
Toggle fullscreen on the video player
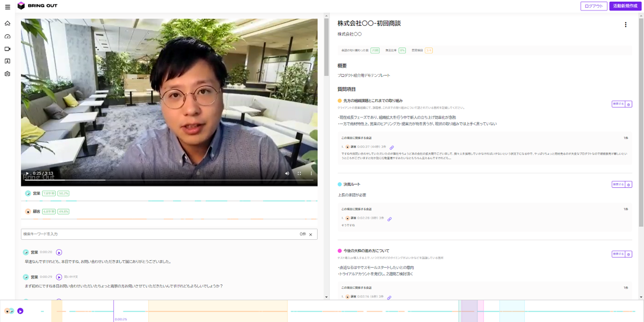299,173
